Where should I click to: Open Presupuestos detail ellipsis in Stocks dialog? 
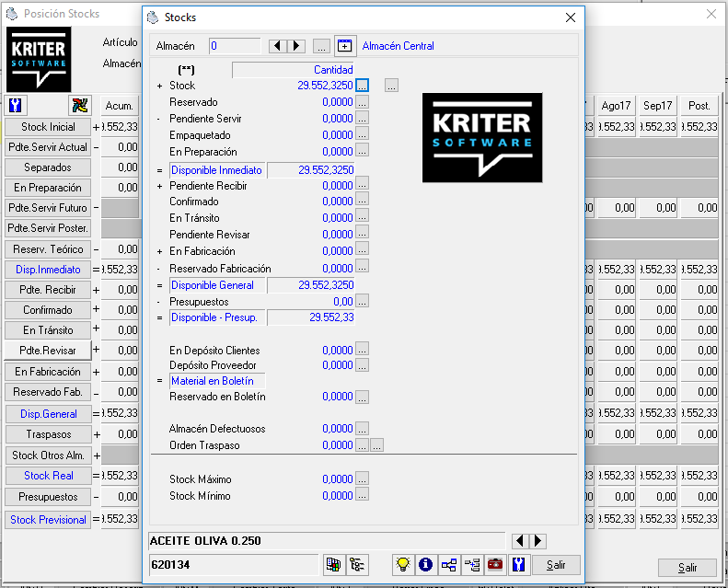coord(362,301)
